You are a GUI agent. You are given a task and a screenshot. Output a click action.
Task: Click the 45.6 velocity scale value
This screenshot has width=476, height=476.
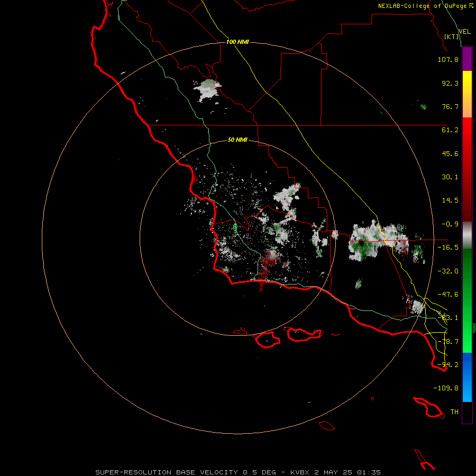click(x=450, y=153)
